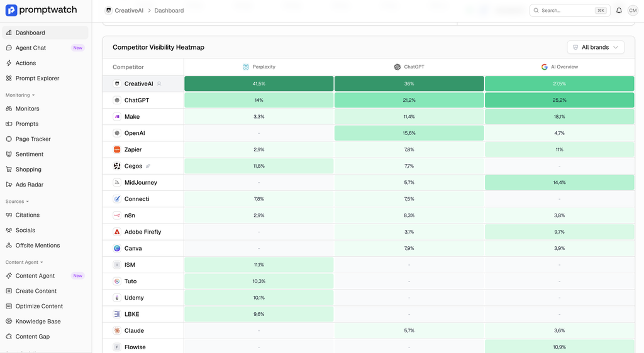
Task: Click the OpenAI ChatGPT 15,6% cell
Action: [x=409, y=133]
